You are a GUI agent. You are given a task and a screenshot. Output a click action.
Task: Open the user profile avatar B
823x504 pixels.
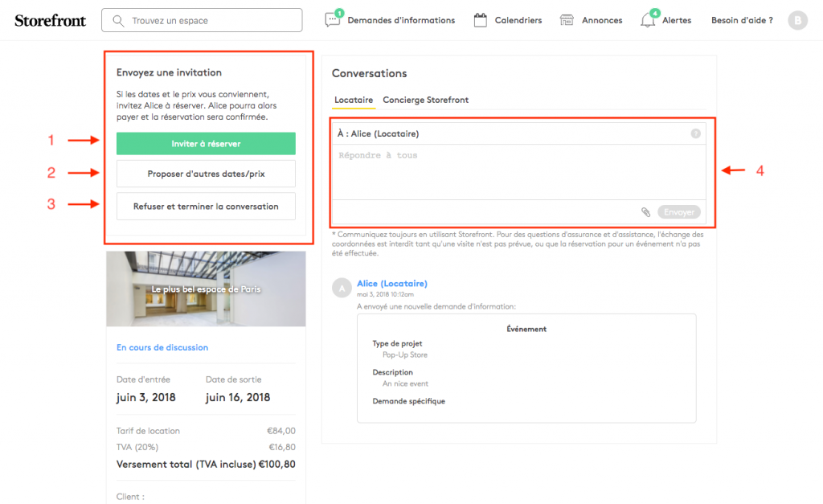click(x=797, y=21)
